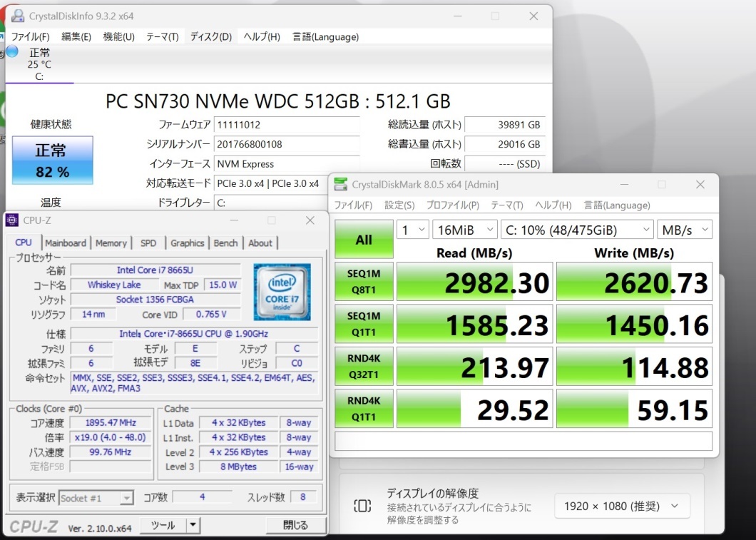Run the SEQ1M Q8T1 test
The image size is (756, 540).
pos(364,282)
